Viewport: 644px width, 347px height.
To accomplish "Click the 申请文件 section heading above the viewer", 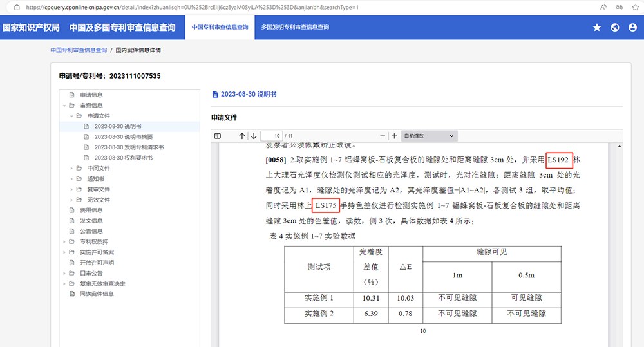I will (224, 117).
